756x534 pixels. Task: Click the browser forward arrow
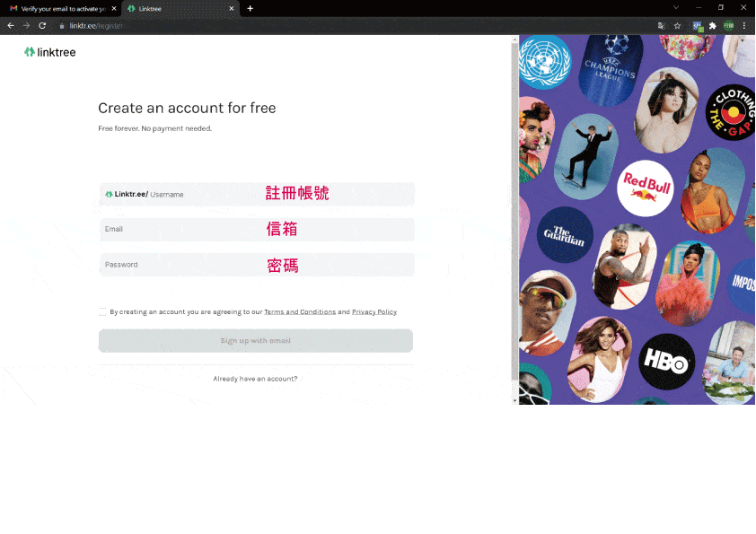pos(27,25)
